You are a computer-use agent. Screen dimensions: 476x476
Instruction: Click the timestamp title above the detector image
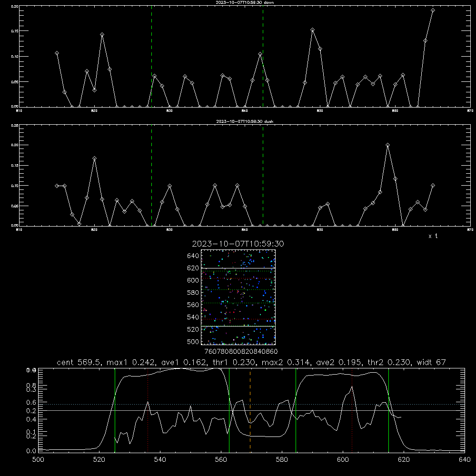point(238,244)
